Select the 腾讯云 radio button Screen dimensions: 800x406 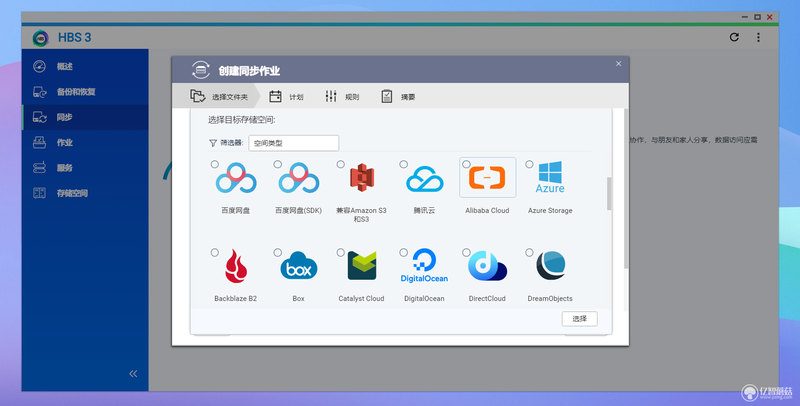click(x=404, y=164)
